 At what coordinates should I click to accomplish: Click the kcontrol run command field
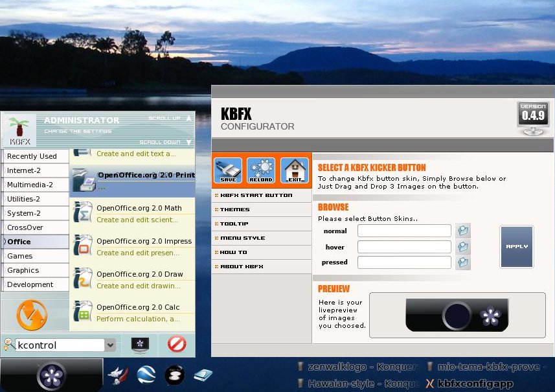point(60,345)
